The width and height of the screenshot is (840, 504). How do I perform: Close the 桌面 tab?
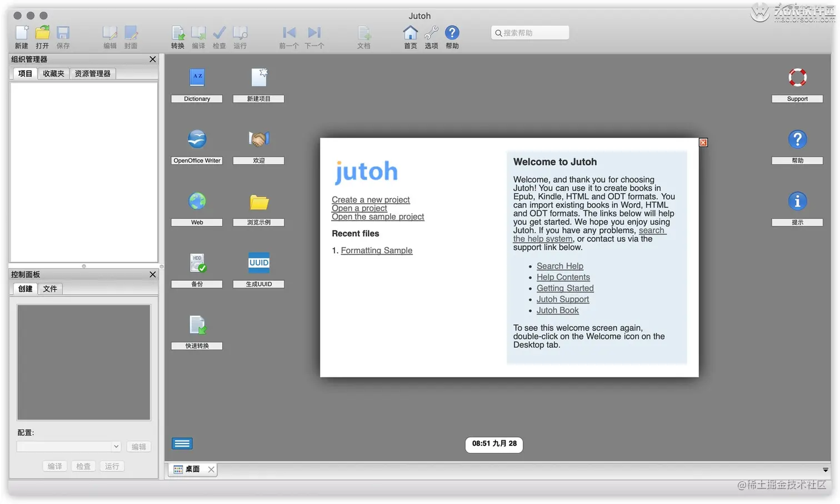[x=211, y=469]
